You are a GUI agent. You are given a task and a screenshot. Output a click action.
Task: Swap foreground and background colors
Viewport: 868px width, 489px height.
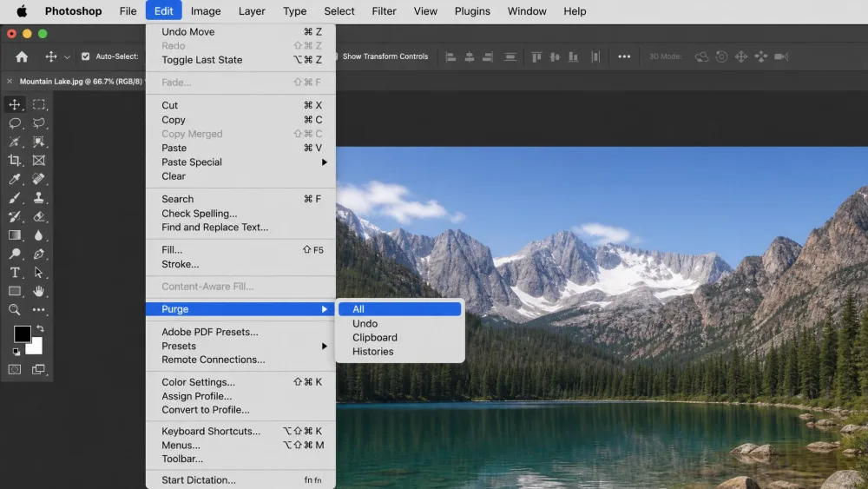coord(40,328)
